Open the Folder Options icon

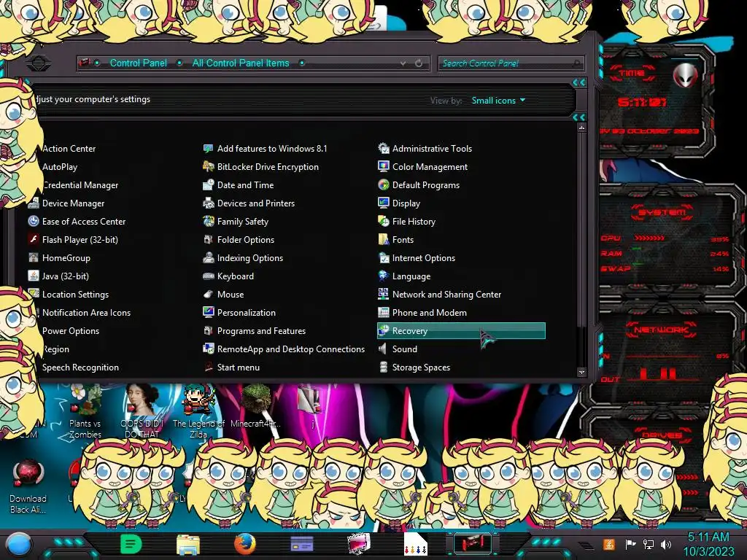208,239
